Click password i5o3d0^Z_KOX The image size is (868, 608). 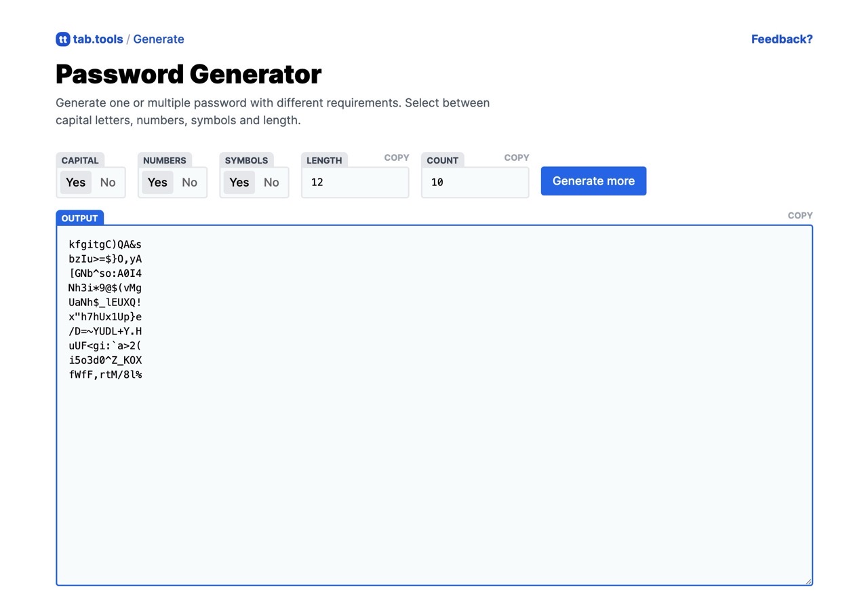[x=105, y=360]
